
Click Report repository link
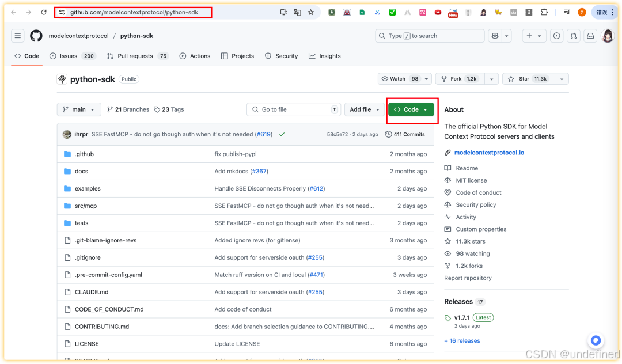coord(468,278)
